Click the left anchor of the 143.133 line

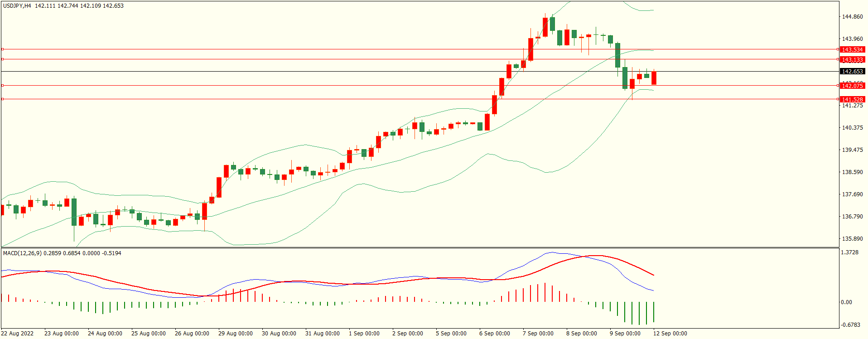2,59
